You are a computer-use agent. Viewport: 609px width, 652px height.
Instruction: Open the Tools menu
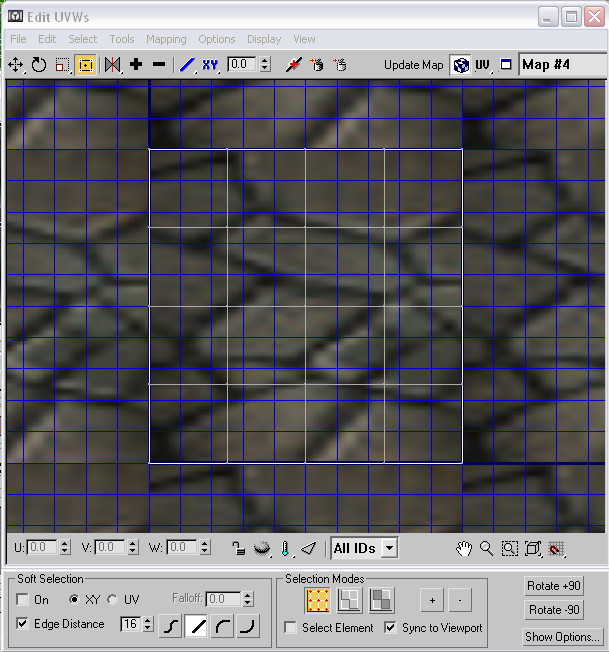[x=122, y=39]
